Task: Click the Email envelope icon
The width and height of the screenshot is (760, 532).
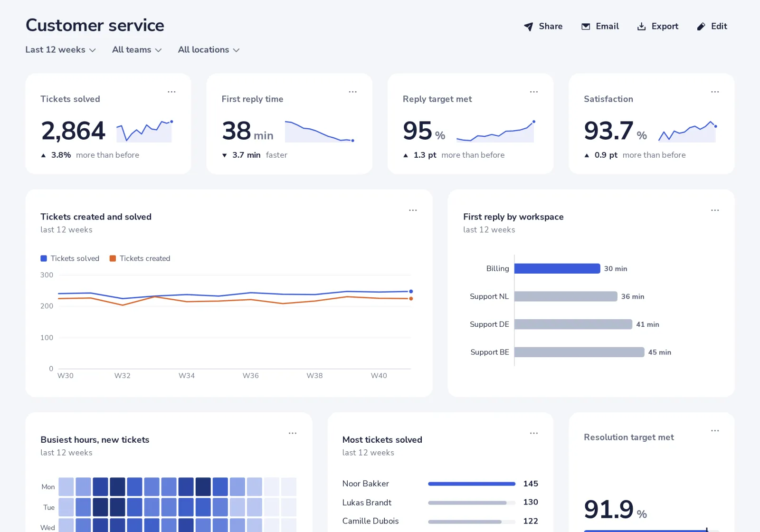Action: coord(586,27)
